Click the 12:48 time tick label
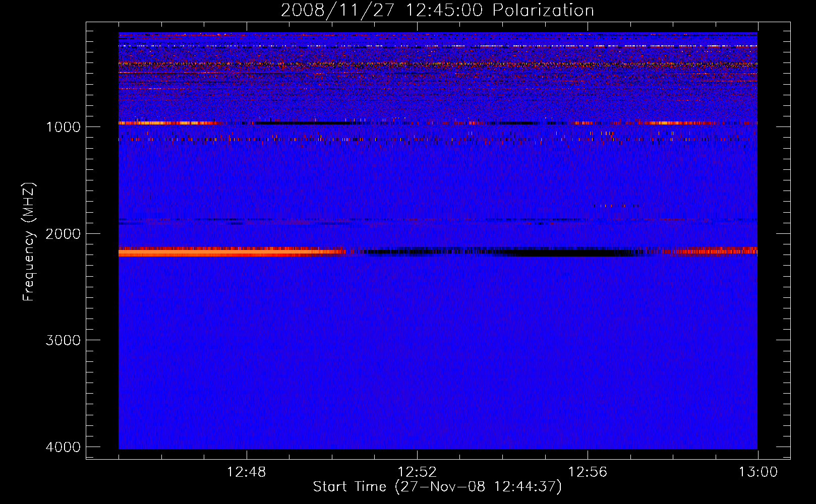 (x=247, y=472)
